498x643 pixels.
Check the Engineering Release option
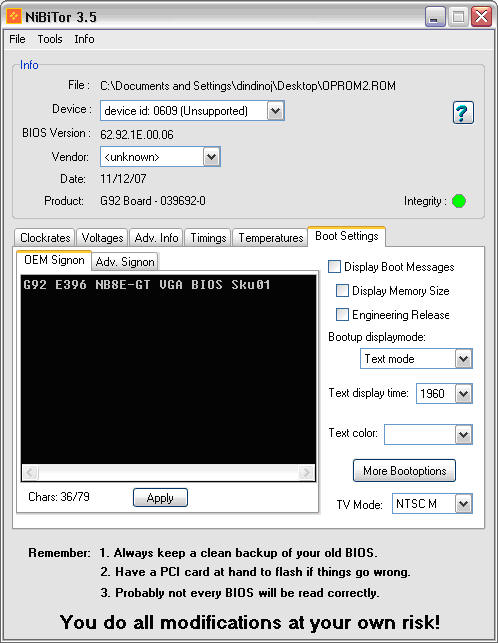click(x=342, y=315)
